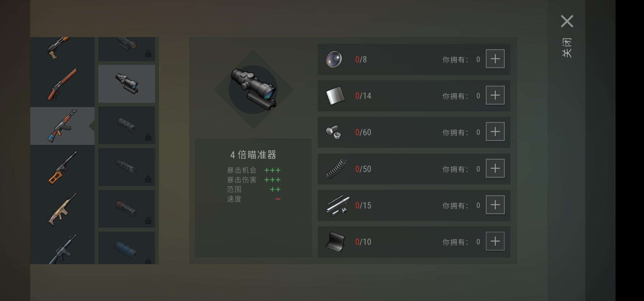Select the 4x scope modification tile
The width and height of the screenshot is (644, 301).
pyautogui.click(x=127, y=84)
